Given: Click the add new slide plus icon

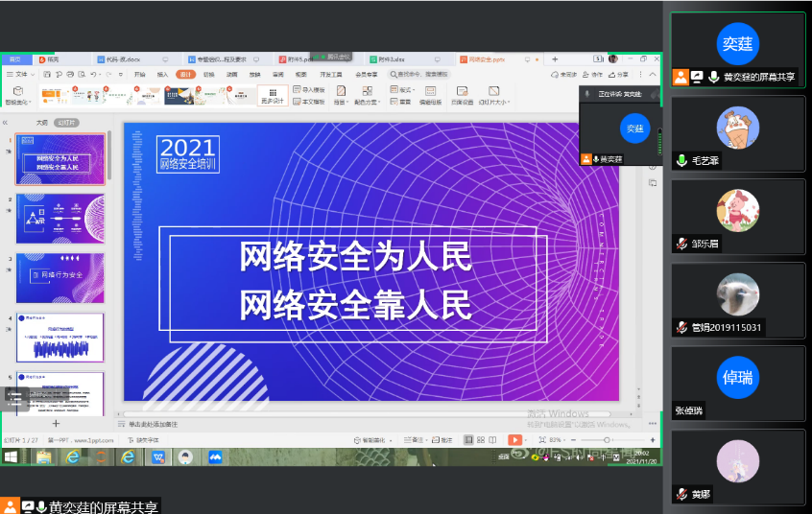Looking at the screenshot, I should (56, 423).
